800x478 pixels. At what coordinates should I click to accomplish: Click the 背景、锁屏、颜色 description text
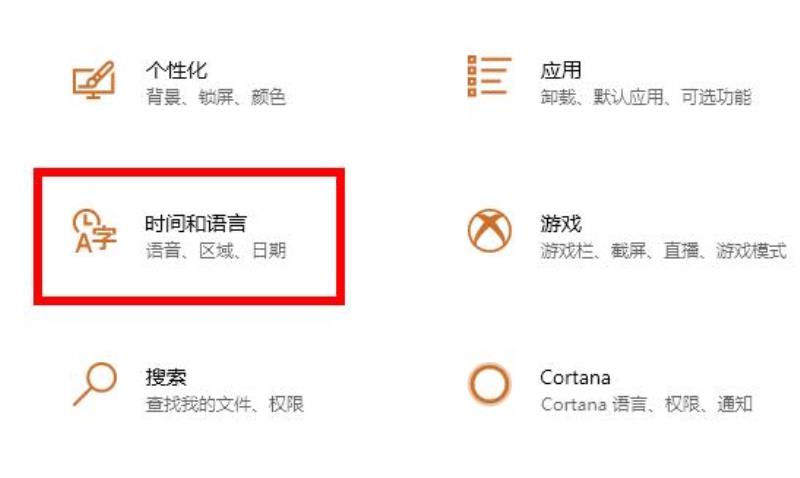[x=216, y=97]
